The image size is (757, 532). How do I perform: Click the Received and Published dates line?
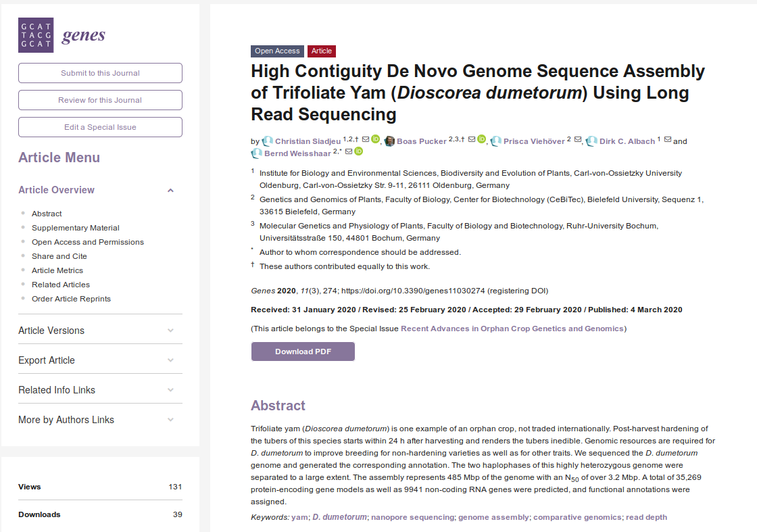pos(466,310)
